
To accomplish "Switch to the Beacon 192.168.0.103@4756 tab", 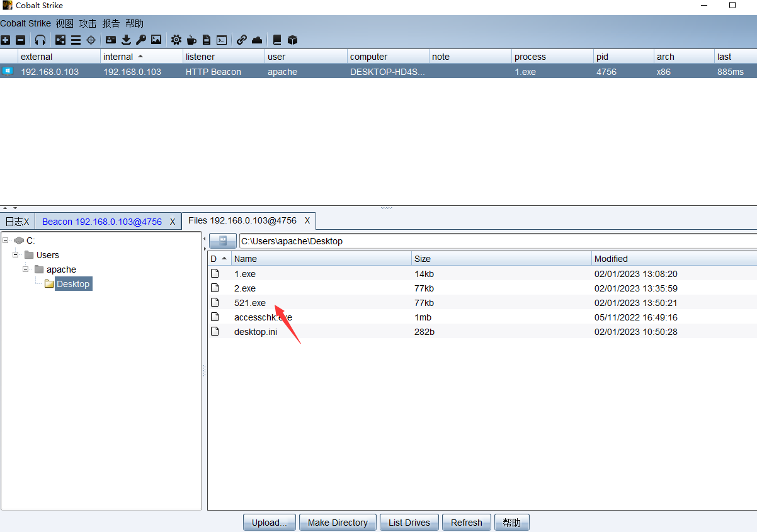I will pos(102,222).
